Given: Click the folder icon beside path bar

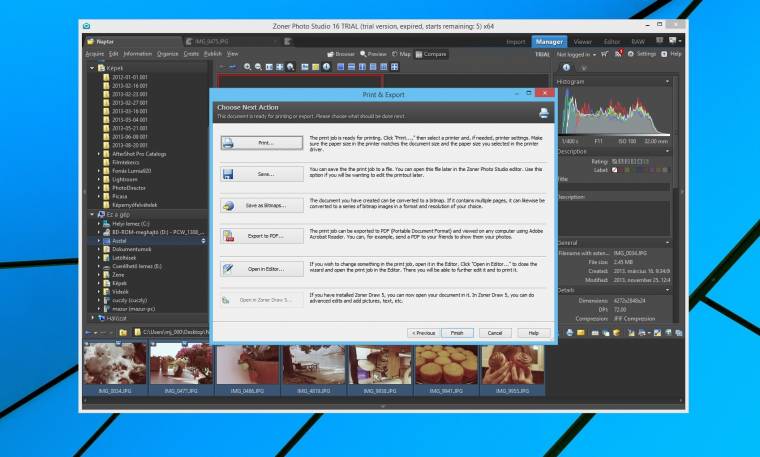Looking at the screenshot, I should (123, 332).
